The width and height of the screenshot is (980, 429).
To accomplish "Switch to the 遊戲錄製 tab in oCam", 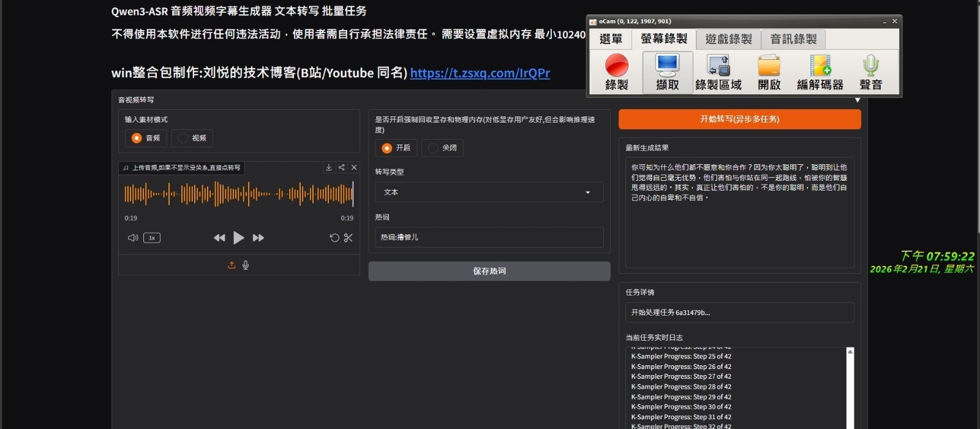I will point(728,39).
